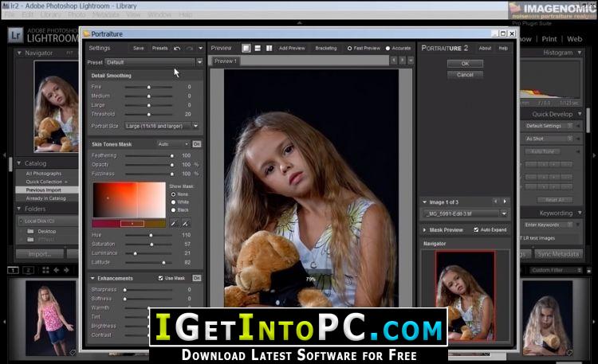
Task: Toggle the Use Mask checkbox
Action: (160, 278)
